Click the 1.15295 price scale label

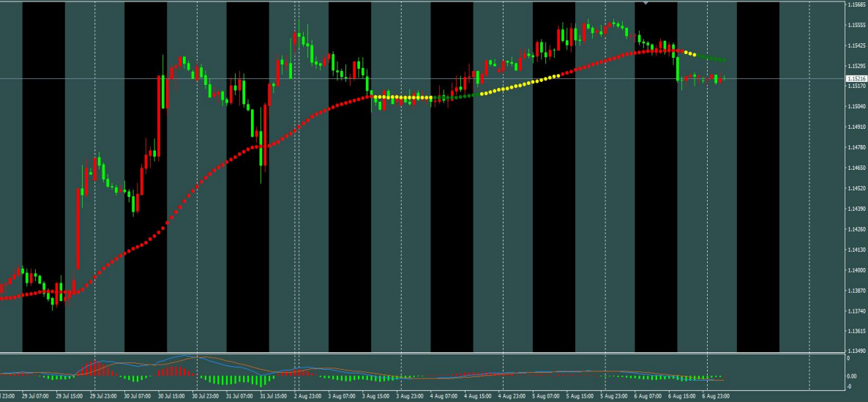[856, 66]
